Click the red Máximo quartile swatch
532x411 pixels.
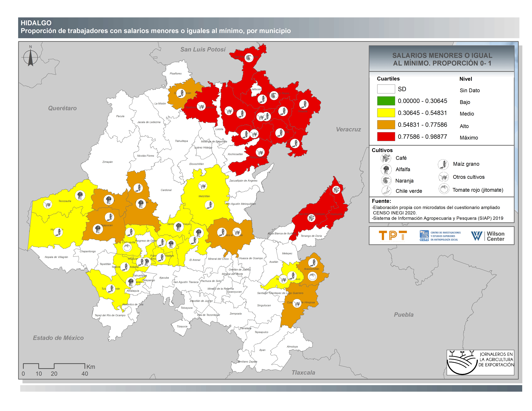386,137
